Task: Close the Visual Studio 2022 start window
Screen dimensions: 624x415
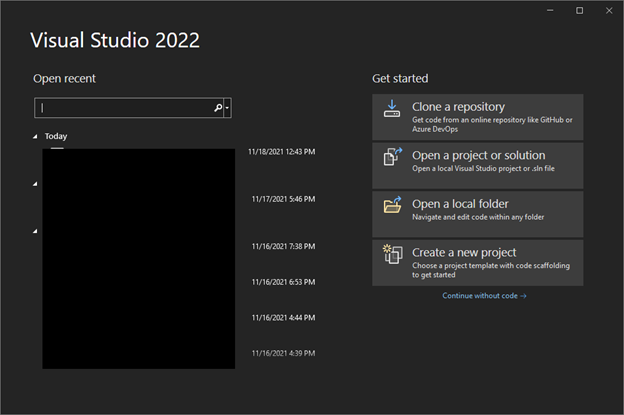Action: point(609,11)
